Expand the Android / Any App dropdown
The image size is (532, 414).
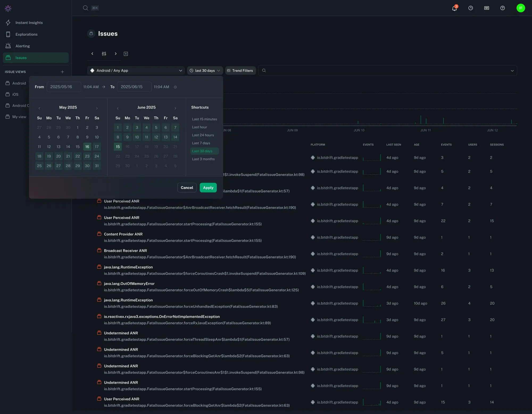pos(136,70)
